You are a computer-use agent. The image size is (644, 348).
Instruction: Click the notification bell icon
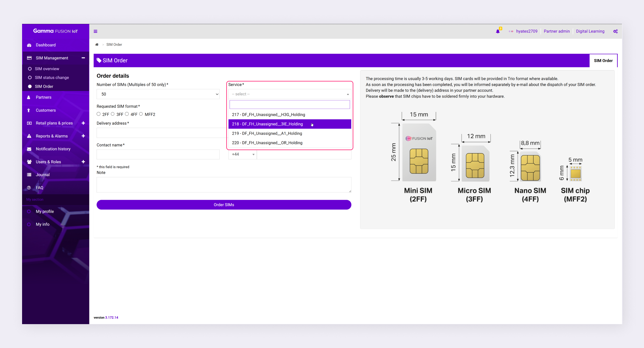[498, 31]
